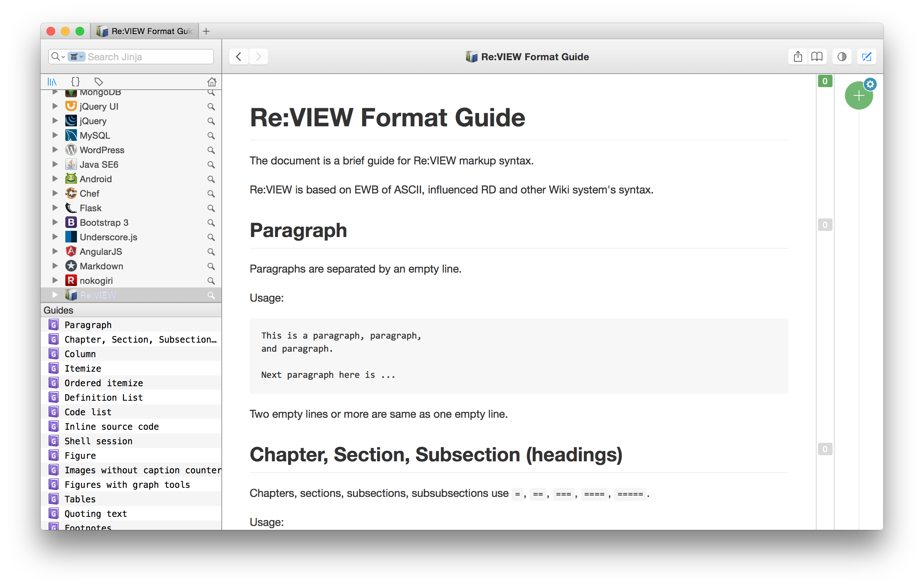924x588 pixels.
Task: Click the green plus add annotation button
Action: 858,96
